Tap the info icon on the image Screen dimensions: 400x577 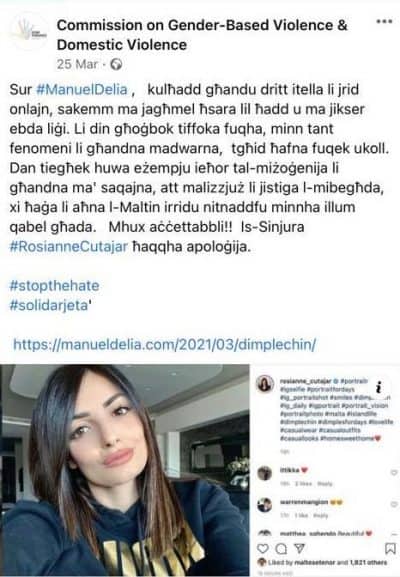(379, 387)
